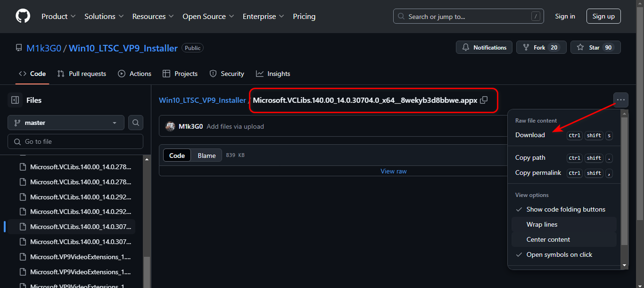Click the M1k3G0 author name in the commit row
Viewport: 644px width, 288px height.
[x=191, y=127]
